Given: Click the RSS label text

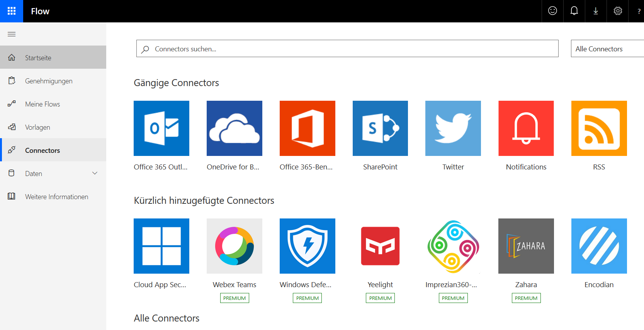Looking at the screenshot, I should (x=599, y=167).
